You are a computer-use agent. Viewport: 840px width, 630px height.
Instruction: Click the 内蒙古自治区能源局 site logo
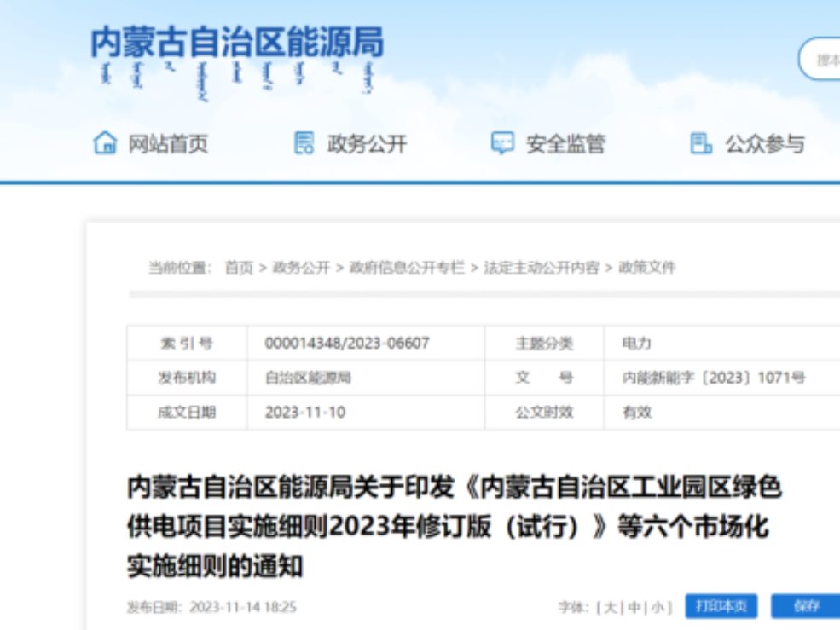coord(237,43)
